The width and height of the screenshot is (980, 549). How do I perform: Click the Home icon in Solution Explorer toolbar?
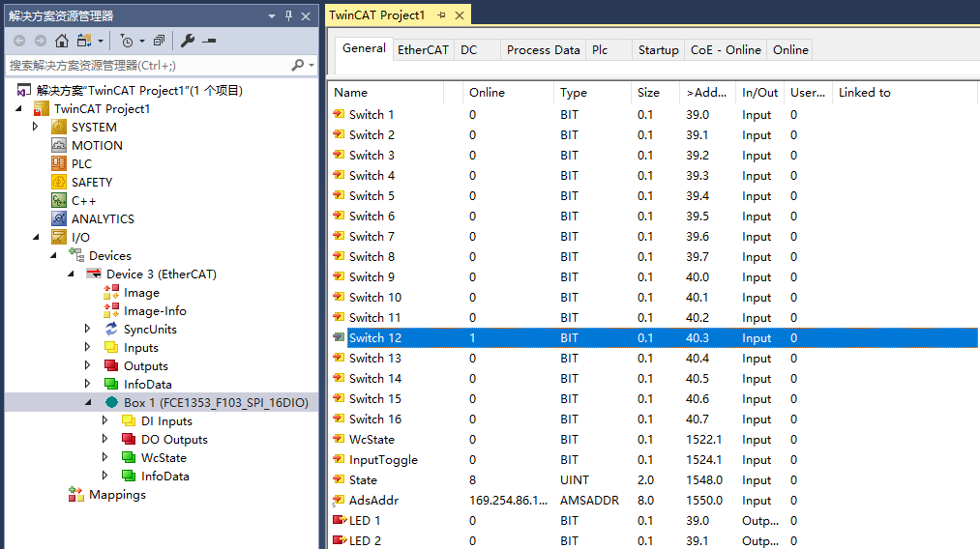tap(61, 41)
